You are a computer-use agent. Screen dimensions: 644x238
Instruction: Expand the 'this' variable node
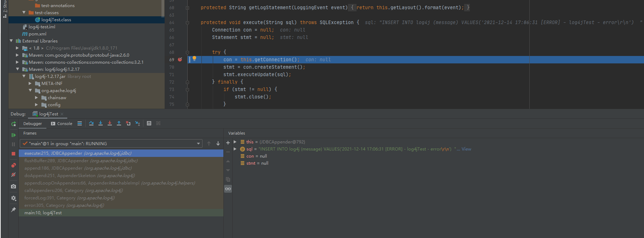click(235, 142)
